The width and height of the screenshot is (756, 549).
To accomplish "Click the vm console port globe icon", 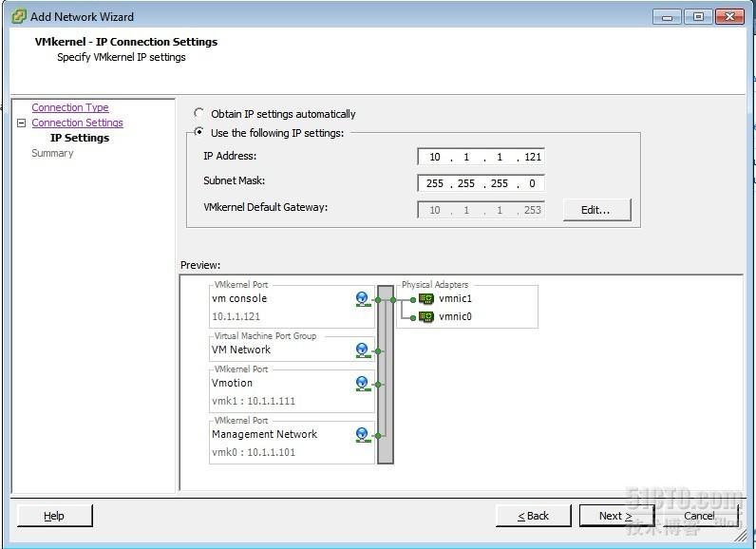I will (363, 299).
